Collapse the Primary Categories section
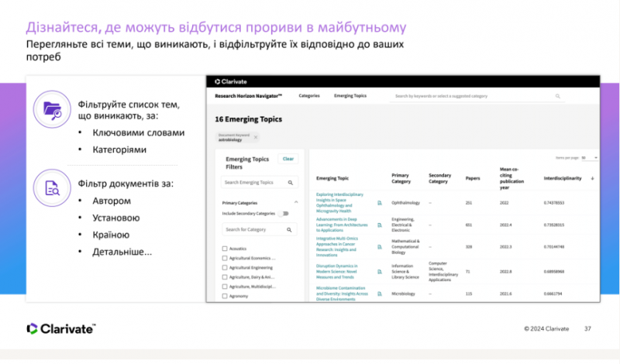 (296, 202)
